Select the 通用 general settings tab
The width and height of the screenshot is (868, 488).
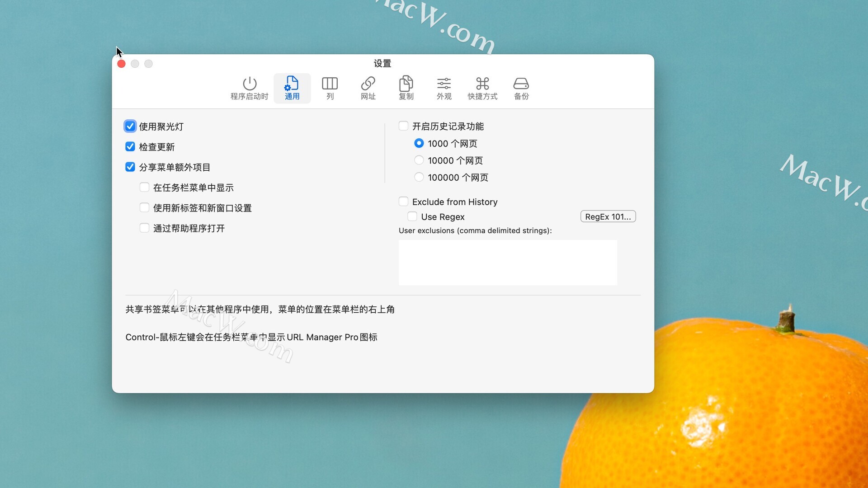click(292, 88)
